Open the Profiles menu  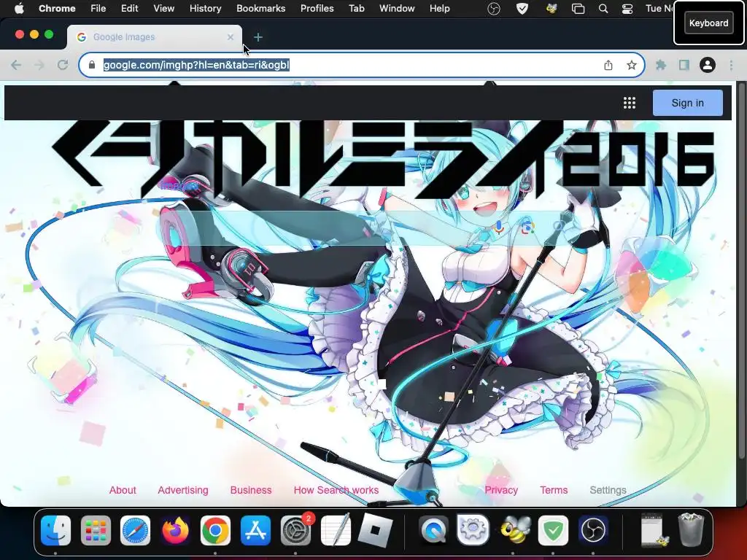(x=317, y=8)
